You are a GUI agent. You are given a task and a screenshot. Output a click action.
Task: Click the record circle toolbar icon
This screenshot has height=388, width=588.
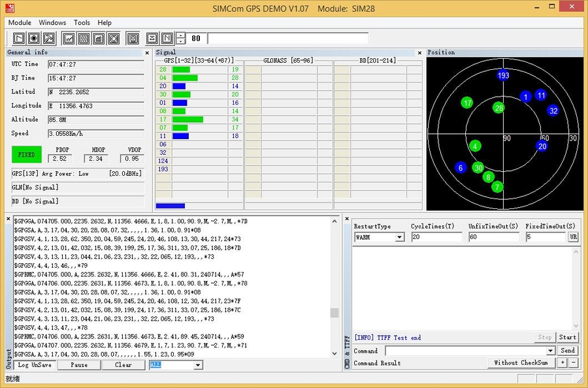coord(34,39)
